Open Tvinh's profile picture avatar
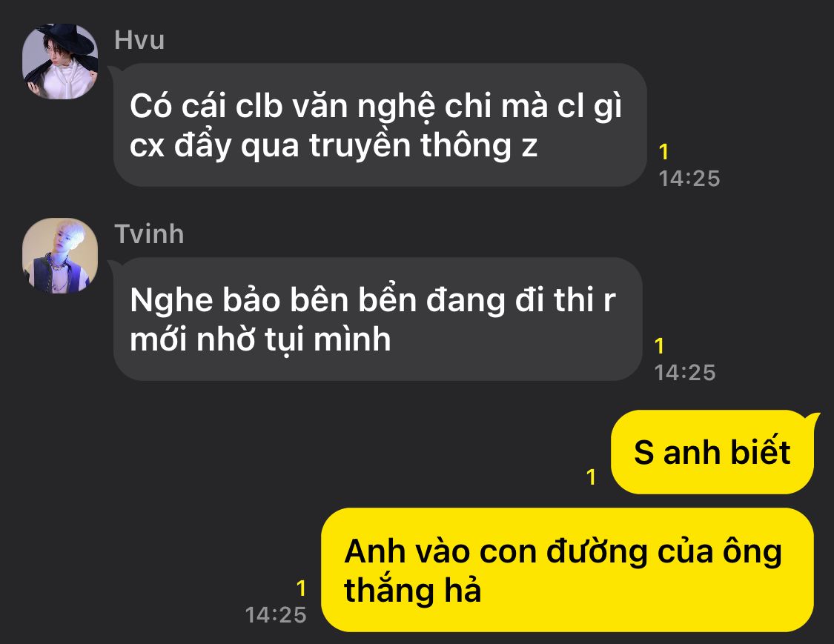The height and width of the screenshot is (644, 834). (x=60, y=255)
